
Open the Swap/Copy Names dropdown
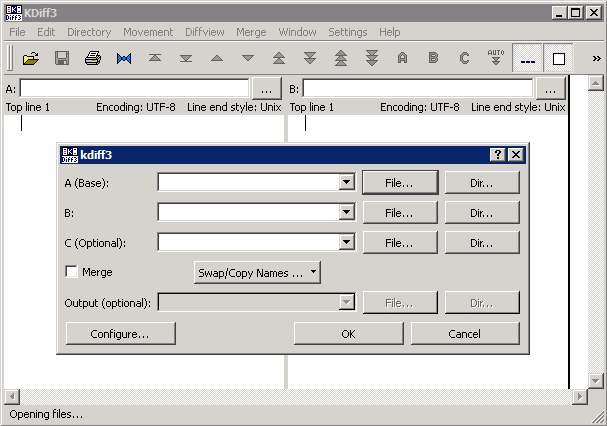(257, 272)
